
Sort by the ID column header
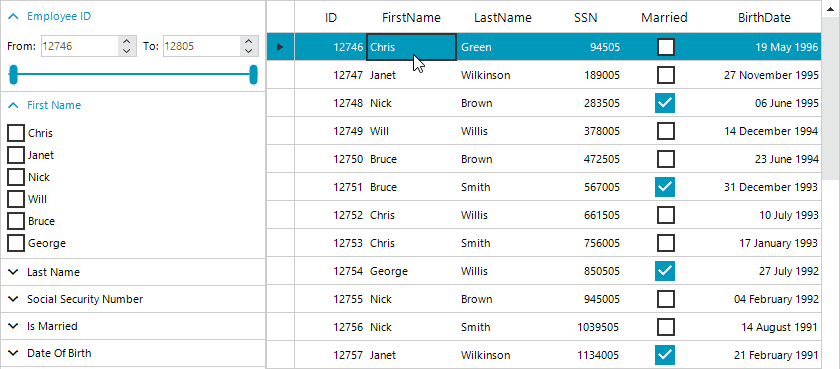coord(331,18)
